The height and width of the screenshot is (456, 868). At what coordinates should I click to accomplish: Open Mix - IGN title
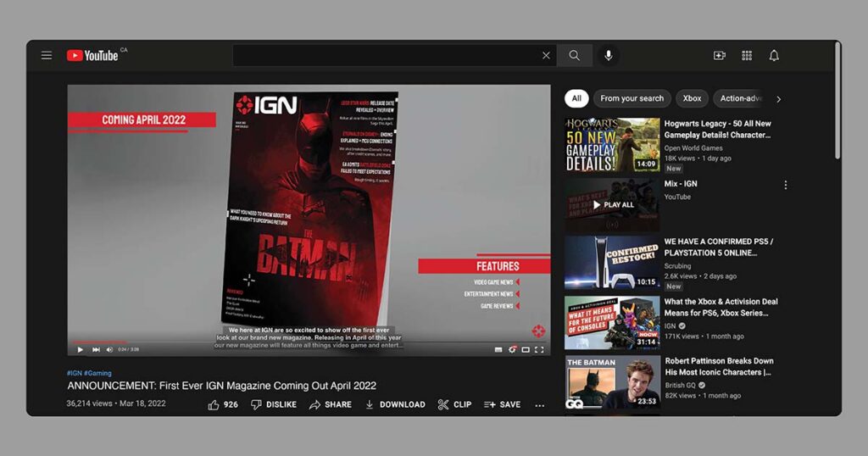coord(681,184)
